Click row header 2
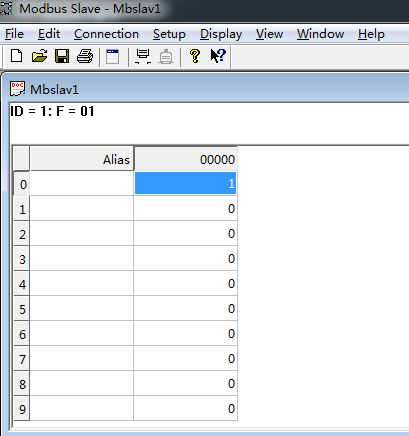Image resolution: width=409 pixels, height=436 pixels. tap(22, 234)
